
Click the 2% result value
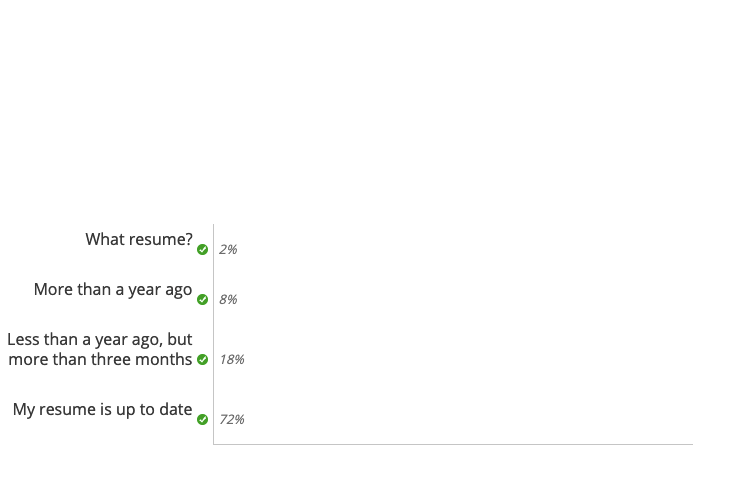pyautogui.click(x=228, y=249)
